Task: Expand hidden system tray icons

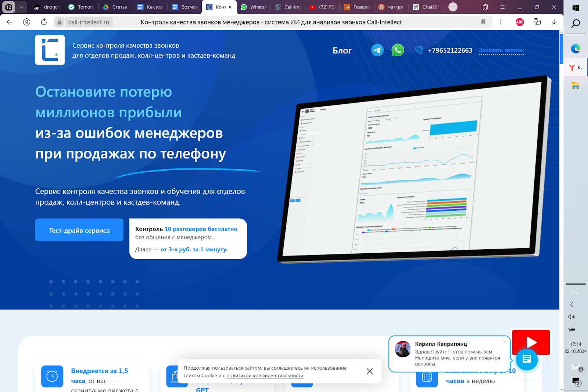Action: (572, 304)
